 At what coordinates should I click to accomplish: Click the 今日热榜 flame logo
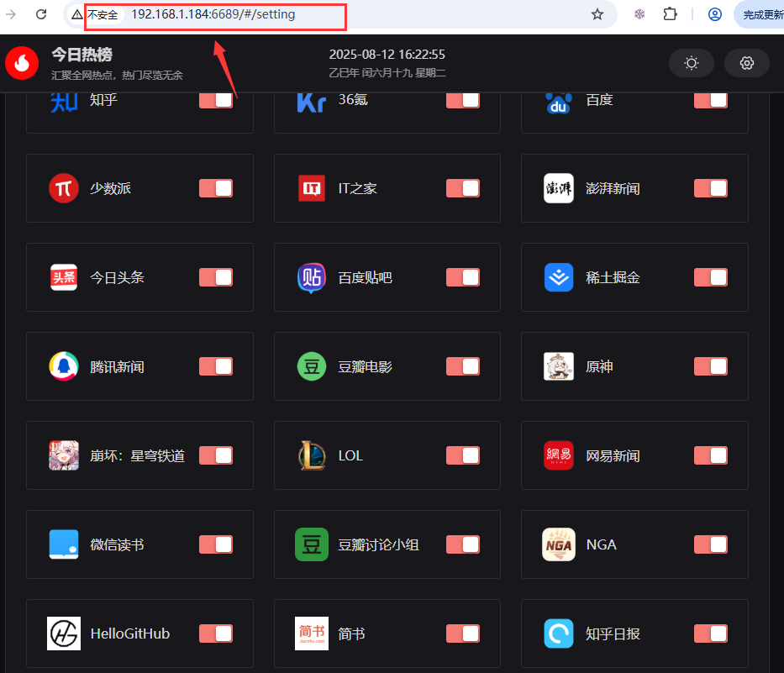[22, 63]
